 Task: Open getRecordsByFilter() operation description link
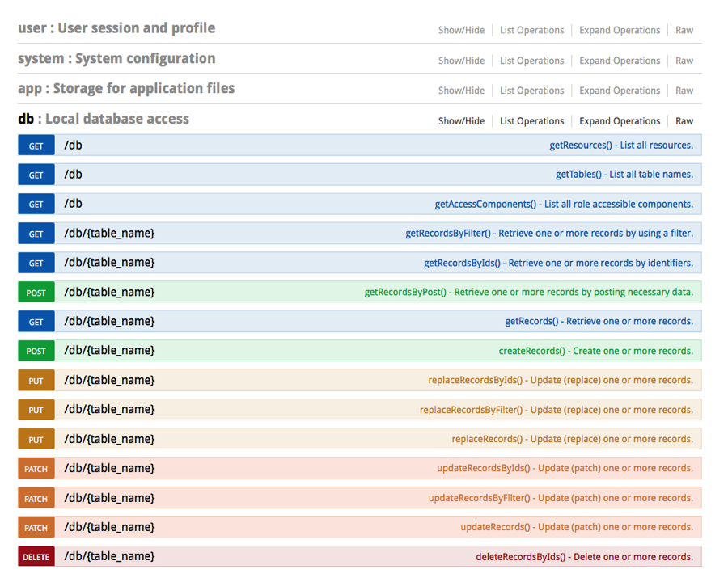[x=548, y=234]
